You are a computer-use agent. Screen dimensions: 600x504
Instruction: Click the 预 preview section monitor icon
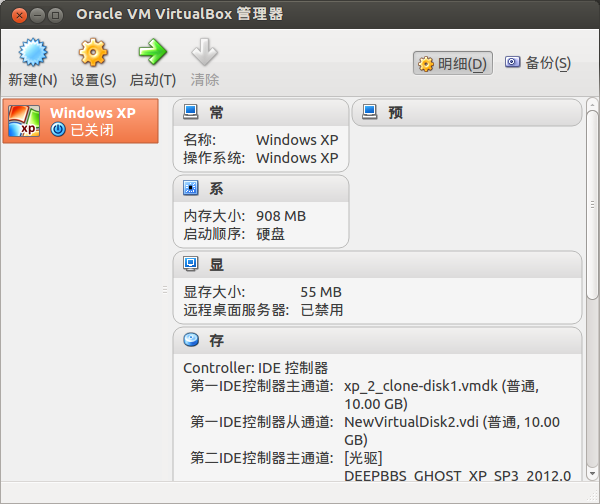tap(370, 112)
